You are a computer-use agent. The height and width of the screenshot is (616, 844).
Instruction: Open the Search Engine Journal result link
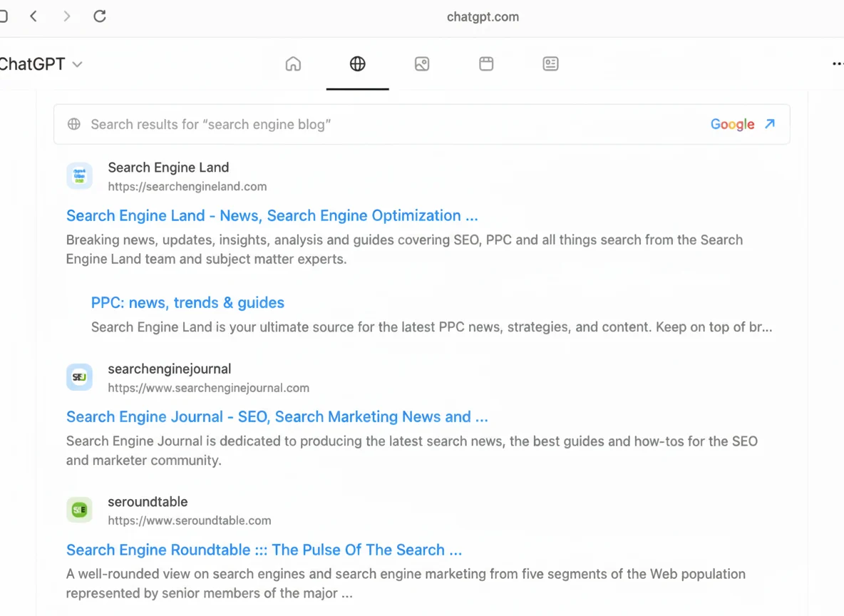point(277,416)
